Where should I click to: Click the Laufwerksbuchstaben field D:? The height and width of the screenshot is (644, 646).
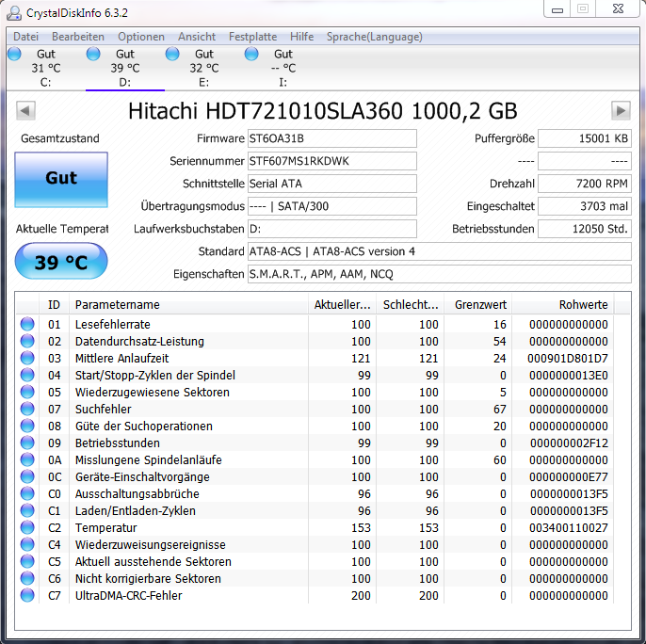(x=332, y=229)
